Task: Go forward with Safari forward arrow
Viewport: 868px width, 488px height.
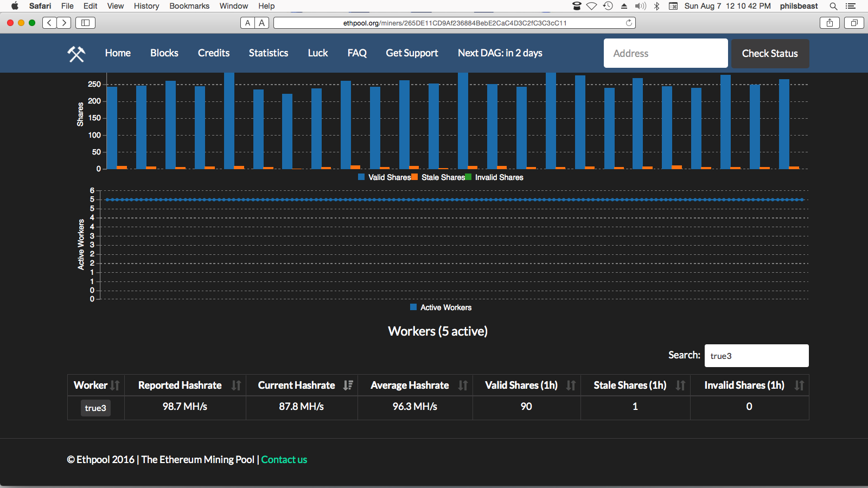Action: 64,23
